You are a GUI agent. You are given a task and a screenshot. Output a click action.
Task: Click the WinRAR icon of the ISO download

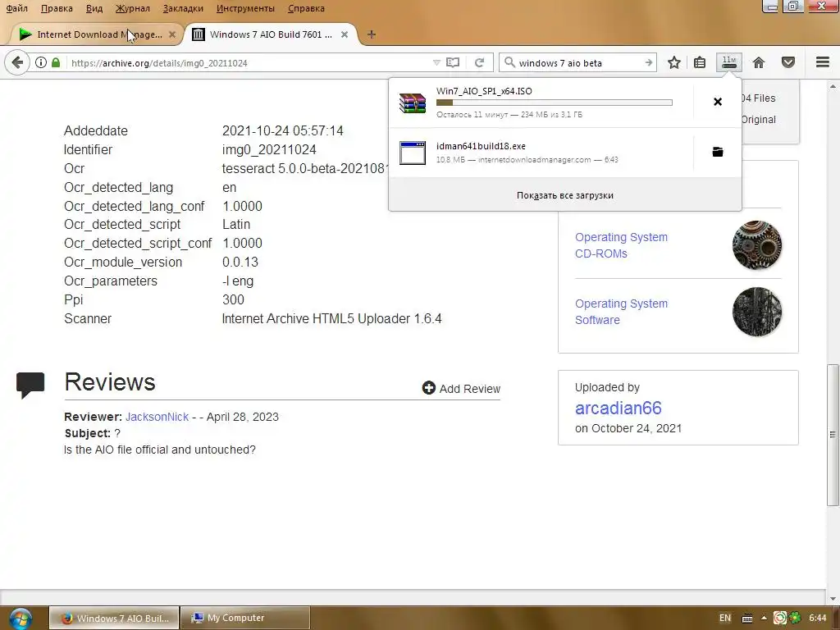[x=413, y=103]
